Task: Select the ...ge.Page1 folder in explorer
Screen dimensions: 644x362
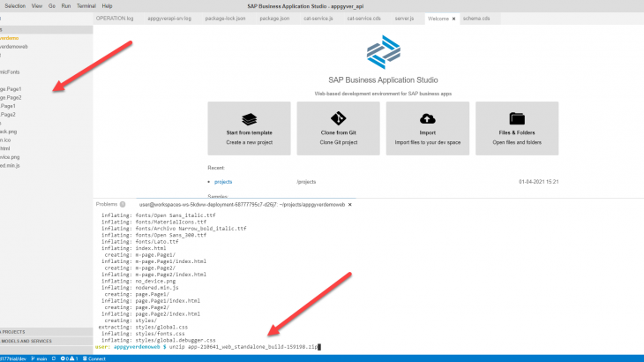Action: click(11, 89)
